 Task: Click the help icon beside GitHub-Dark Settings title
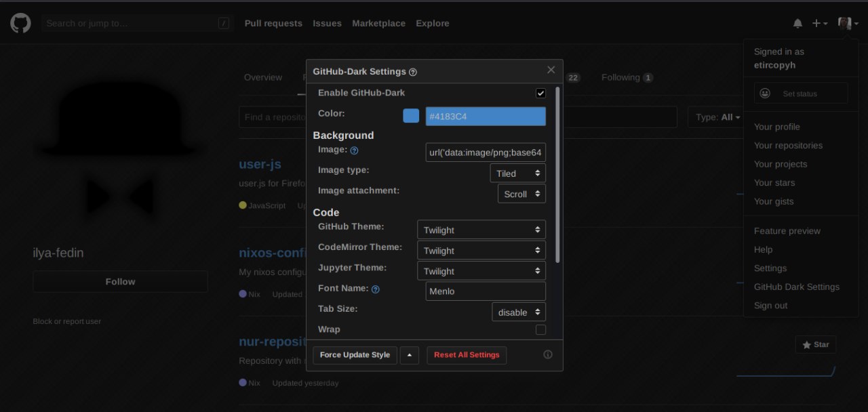coord(413,72)
